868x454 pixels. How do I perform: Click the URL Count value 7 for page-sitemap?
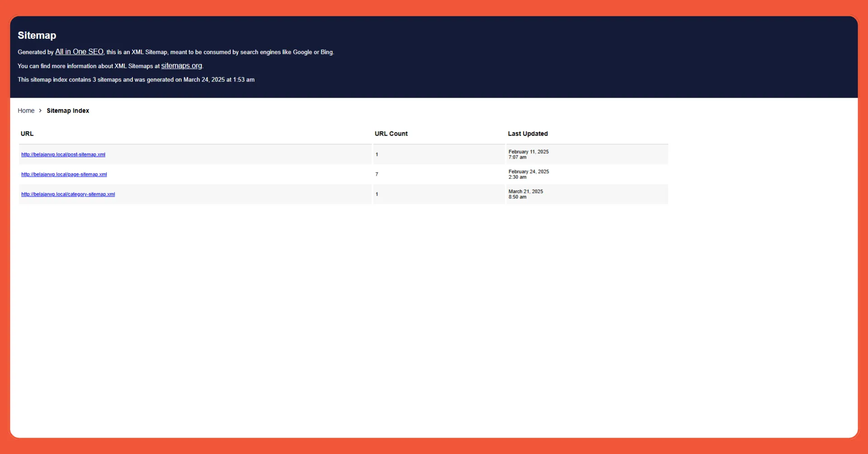[377, 174]
